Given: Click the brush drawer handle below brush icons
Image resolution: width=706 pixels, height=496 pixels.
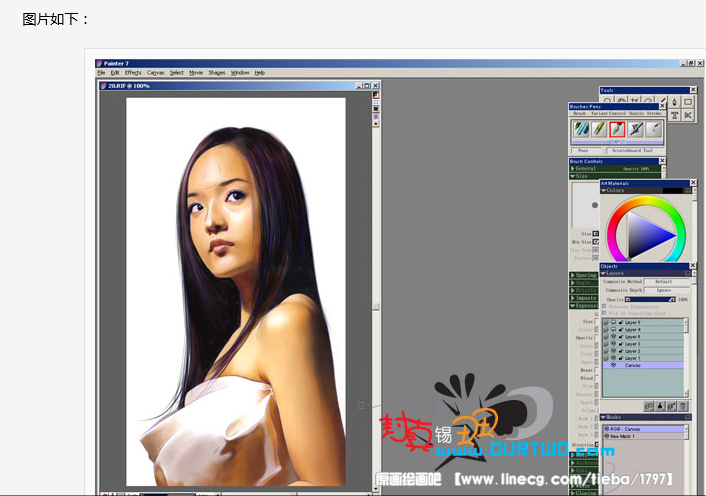Looking at the screenshot, I should [617, 142].
